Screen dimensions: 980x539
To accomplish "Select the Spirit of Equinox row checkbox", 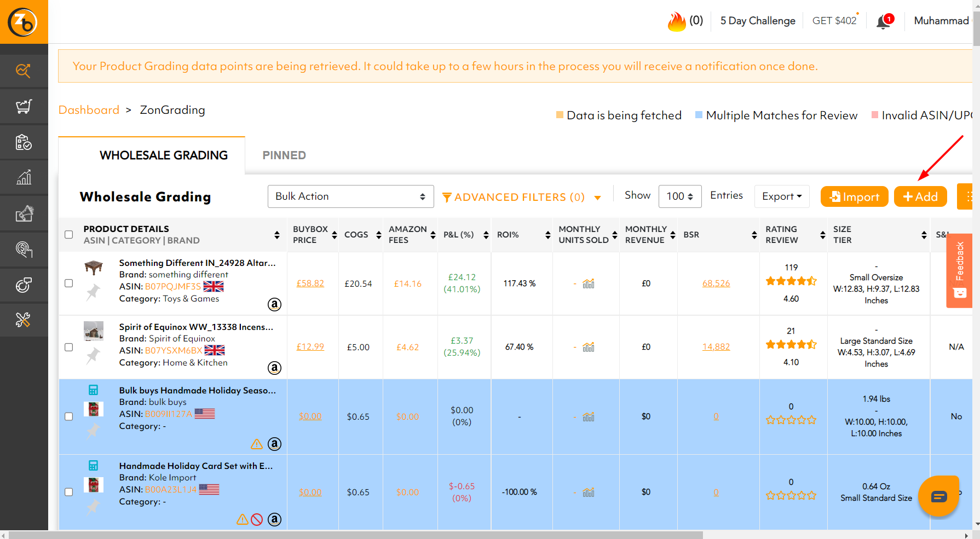I will click(68, 347).
